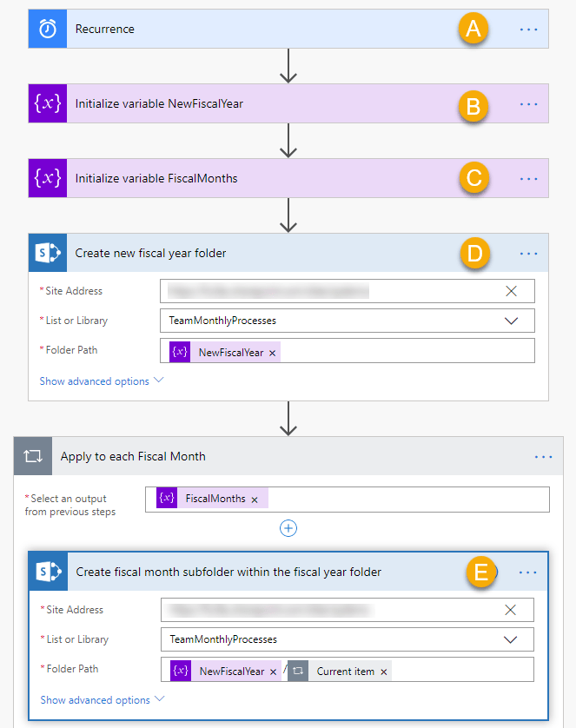Collapse the Apply to each Fiscal Month header
576x728 pixels.
point(288,456)
